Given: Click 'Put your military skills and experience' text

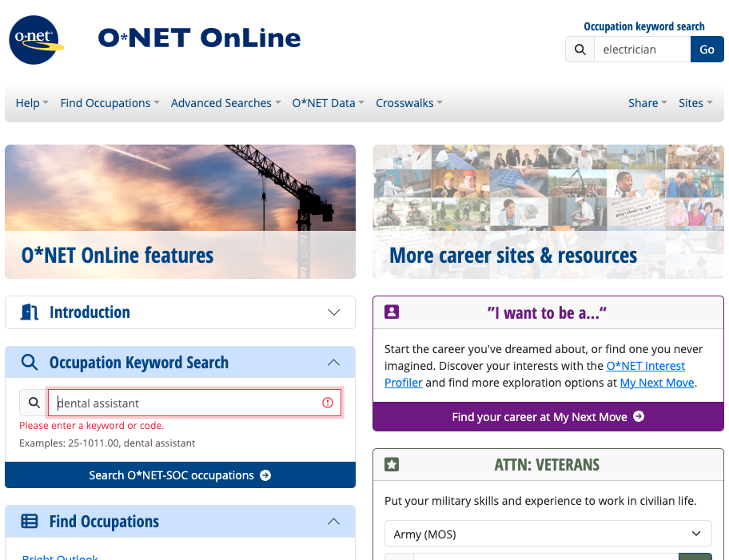Looking at the screenshot, I should pyautogui.click(x=540, y=501).
